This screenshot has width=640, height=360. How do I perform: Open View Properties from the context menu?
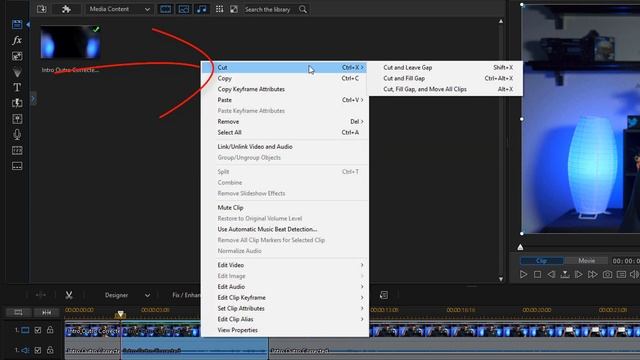[x=285, y=330]
